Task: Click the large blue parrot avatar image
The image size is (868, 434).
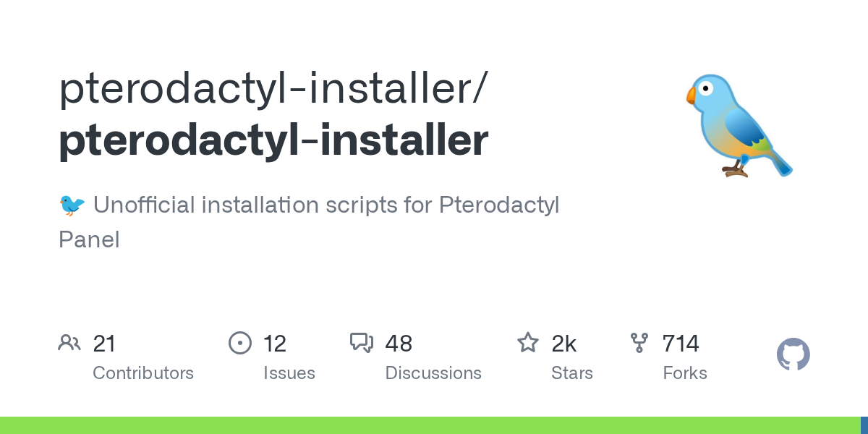Action: [738, 125]
